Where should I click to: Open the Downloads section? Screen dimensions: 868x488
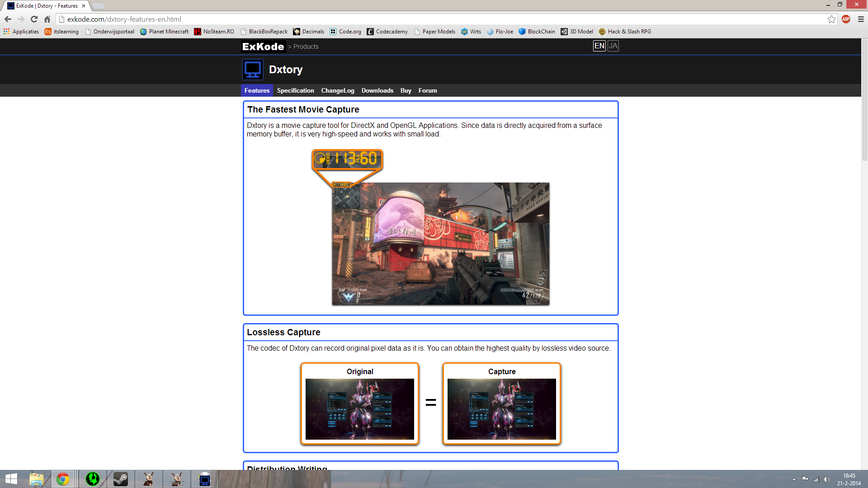377,90
